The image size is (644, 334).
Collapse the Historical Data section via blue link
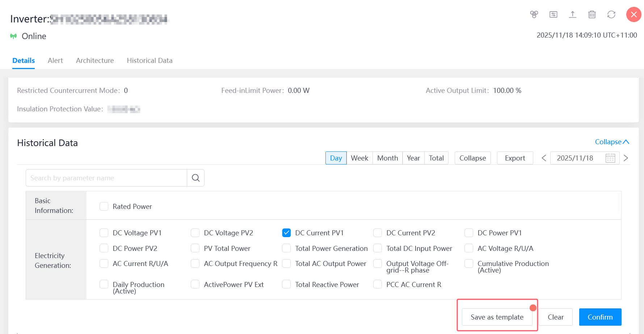tap(612, 142)
